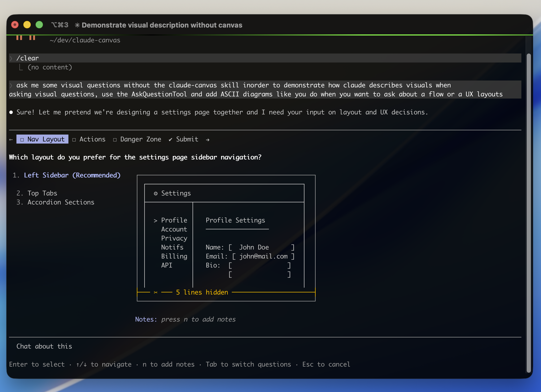The height and width of the screenshot is (392, 541).
Task: Click the /clear command in the history
Action: coord(28,58)
